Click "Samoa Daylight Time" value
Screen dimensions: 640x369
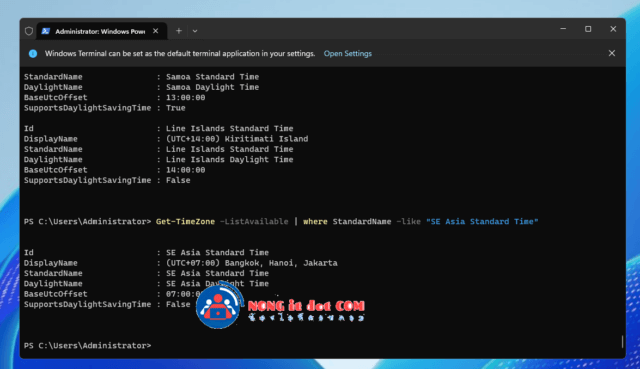click(x=212, y=87)
